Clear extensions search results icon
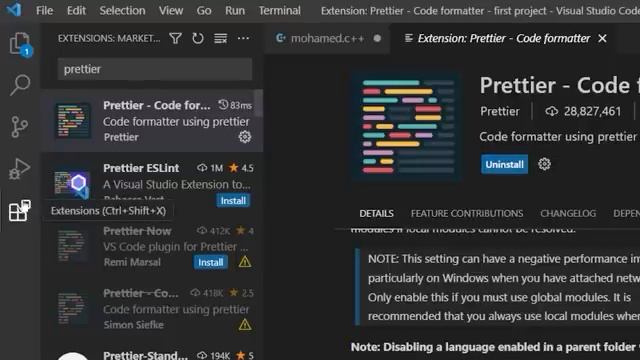The height and width of the screenshot is (360, 640). tap(220, 38)
